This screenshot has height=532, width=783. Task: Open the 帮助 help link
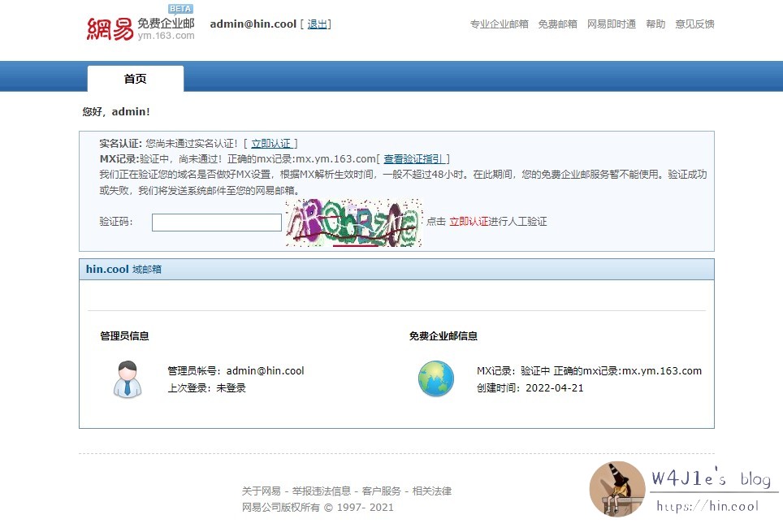(x=655, y=24)
